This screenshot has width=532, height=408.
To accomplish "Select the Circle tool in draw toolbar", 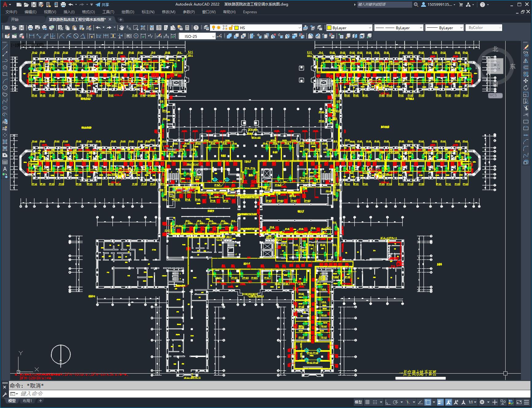I will [x=5, y=88].
